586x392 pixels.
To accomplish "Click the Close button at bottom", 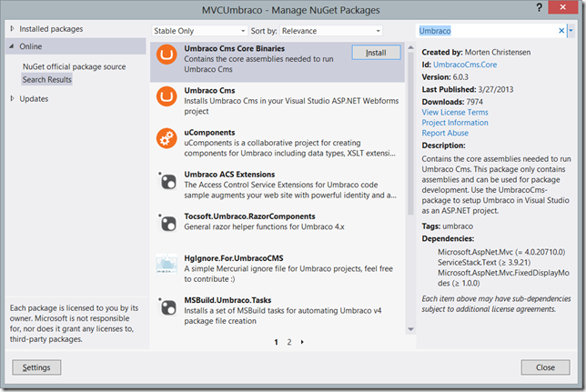I will [545, 367].
